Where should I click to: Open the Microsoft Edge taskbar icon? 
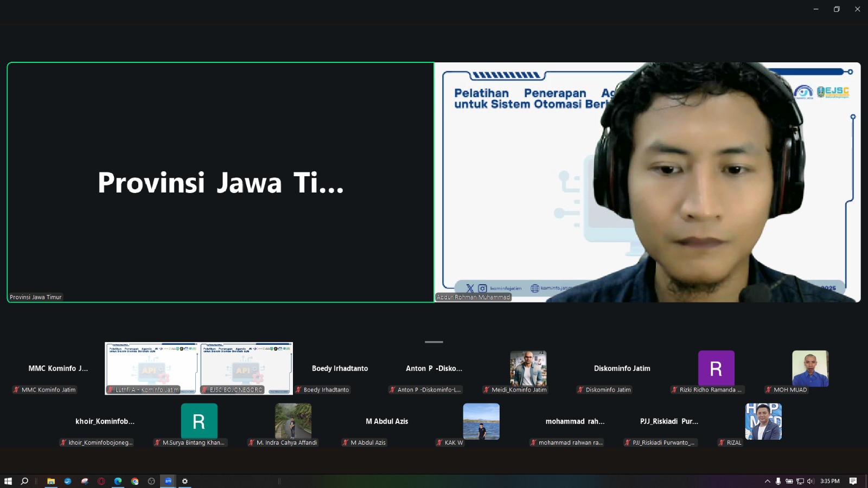tap(118, 481)
